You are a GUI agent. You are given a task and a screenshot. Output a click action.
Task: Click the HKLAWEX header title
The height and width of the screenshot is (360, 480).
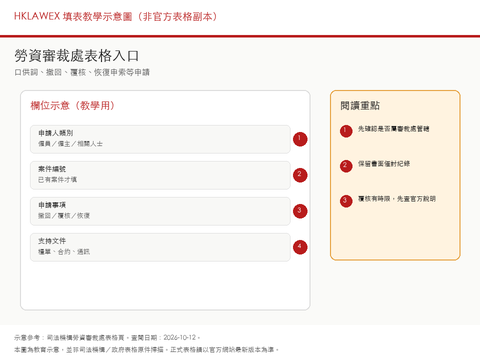[116, 16]
